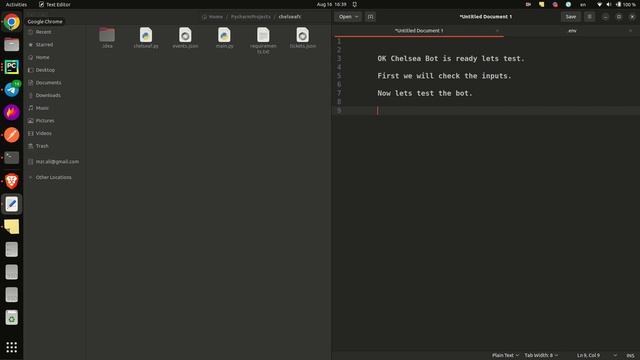
Task: Show all applications grid
Action: (x=11, y=347)
